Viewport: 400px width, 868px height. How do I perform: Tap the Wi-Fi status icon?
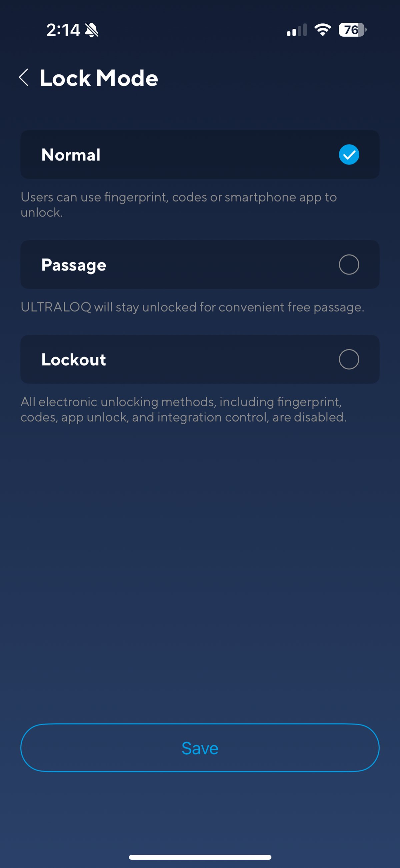pos(323,30)
